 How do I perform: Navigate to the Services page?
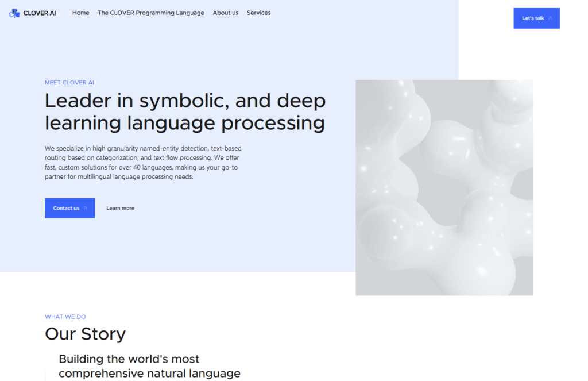(259, 13)
